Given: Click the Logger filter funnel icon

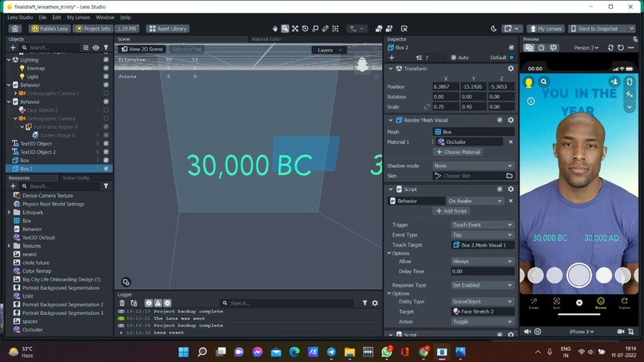Looking at the screenshot, I should (364, 303).
